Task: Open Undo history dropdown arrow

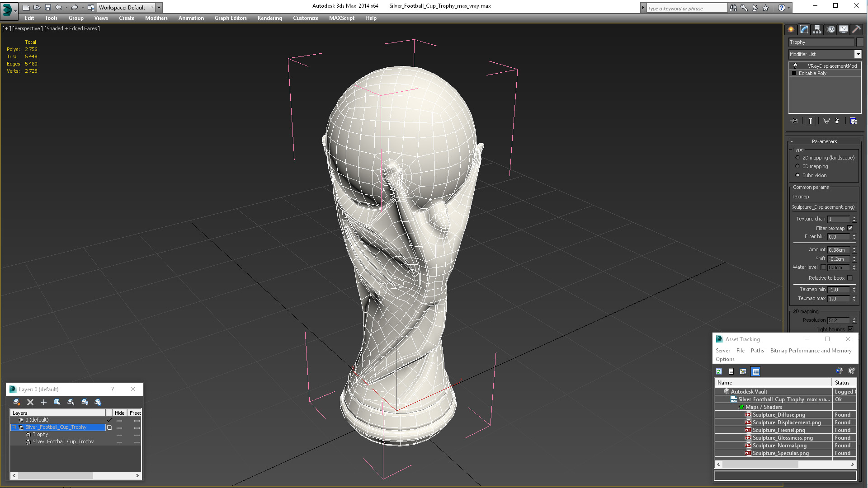Action: (x=67, y=7)
